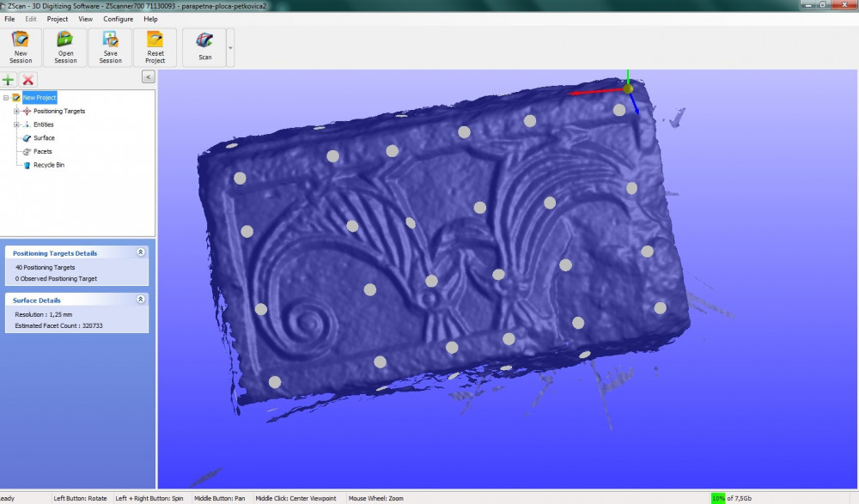Click the New Session toolbar icon
859x504 pixels.
(x=21, y=40)
